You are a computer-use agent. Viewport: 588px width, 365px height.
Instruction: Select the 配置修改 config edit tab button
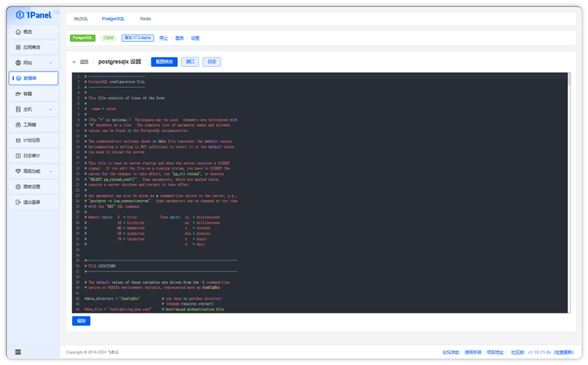coord(164,62)
